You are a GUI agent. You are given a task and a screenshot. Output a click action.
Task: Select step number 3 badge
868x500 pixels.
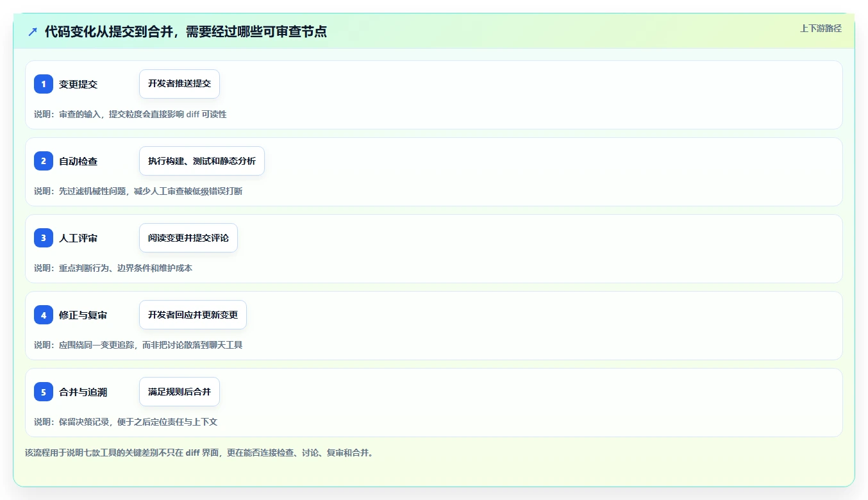click(44, 238)
